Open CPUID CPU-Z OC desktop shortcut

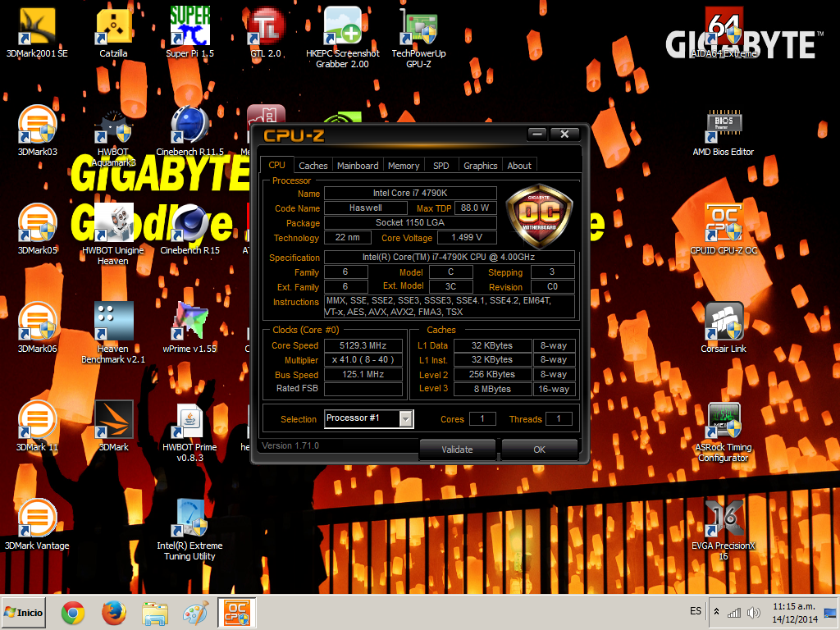coord(724,230)
